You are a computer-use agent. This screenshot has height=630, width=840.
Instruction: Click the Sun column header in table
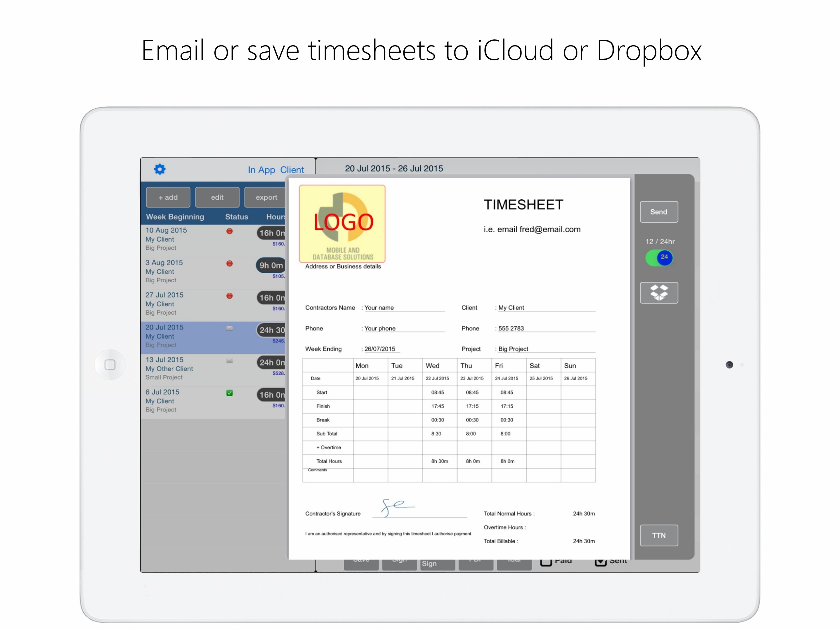(x=570, y=365)
